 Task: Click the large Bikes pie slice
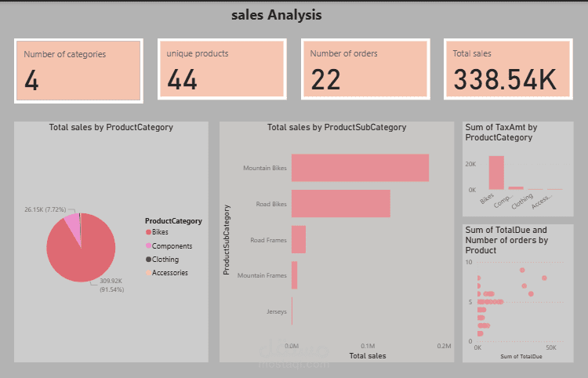(x=82, y=255)
